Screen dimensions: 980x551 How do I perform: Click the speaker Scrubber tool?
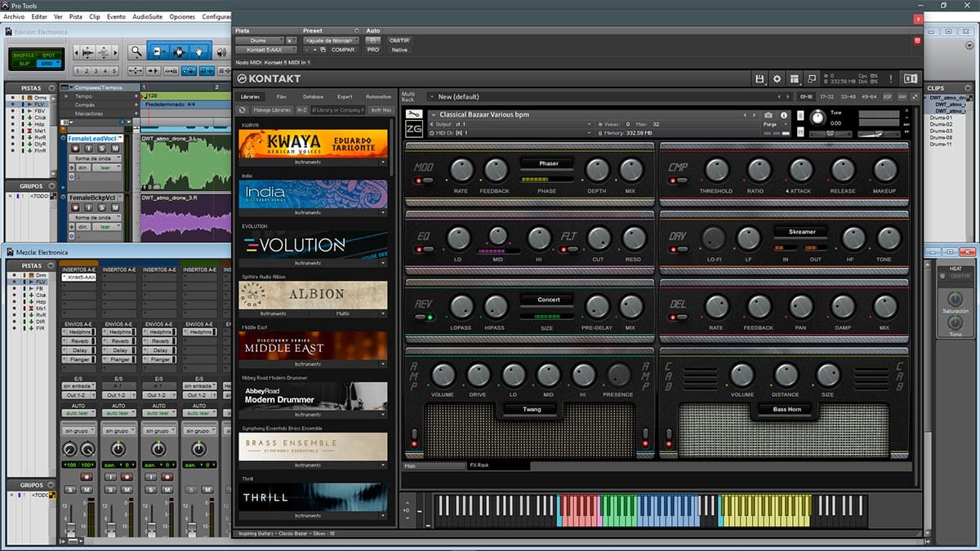[x=221, y=51]
